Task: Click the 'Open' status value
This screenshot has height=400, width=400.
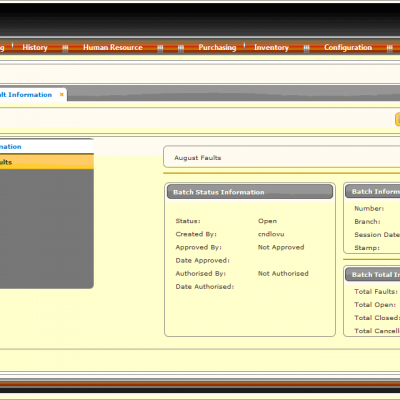Action: pyautogui.click(x=267, y=221)
